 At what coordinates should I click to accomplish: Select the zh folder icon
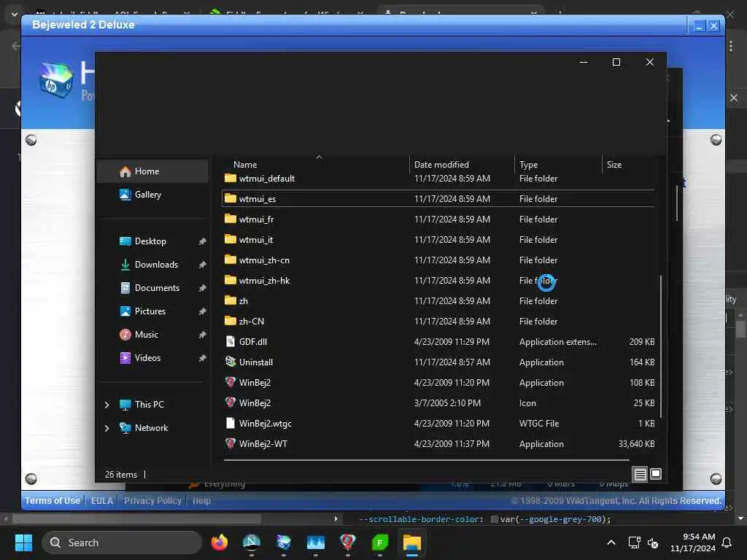pyautogui.click(x=231, y=300)
